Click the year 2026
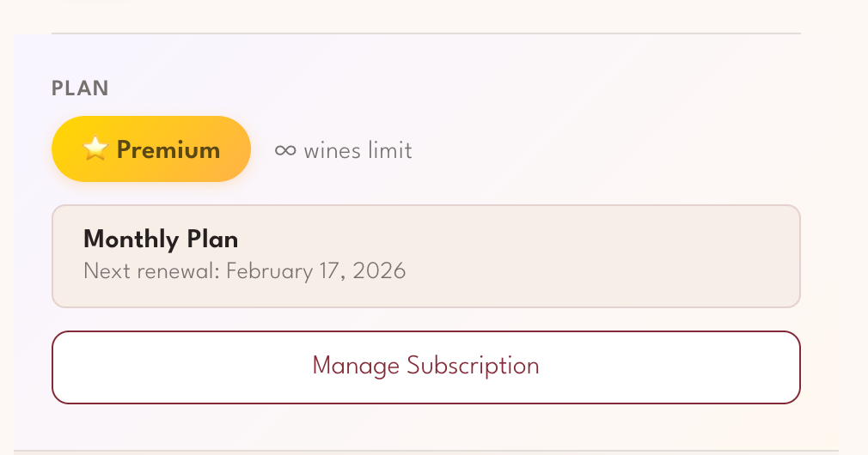Image resolution: width=868 pixels, height=455 pixels. click(x=377, y=272)
